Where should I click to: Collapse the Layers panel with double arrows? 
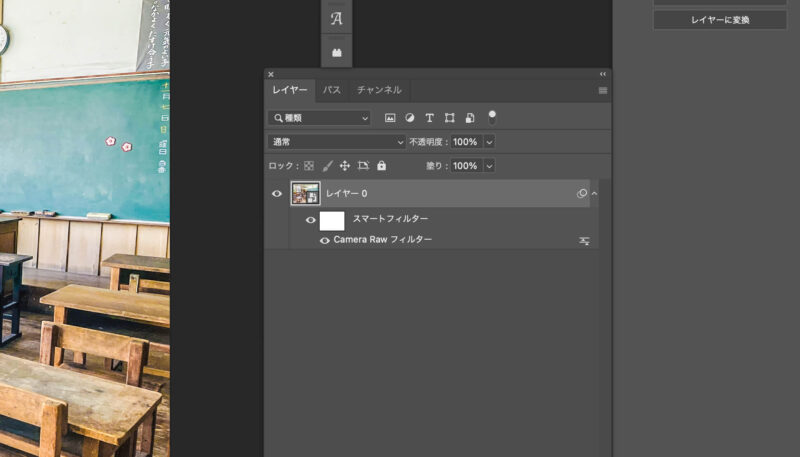coord(603,74)
